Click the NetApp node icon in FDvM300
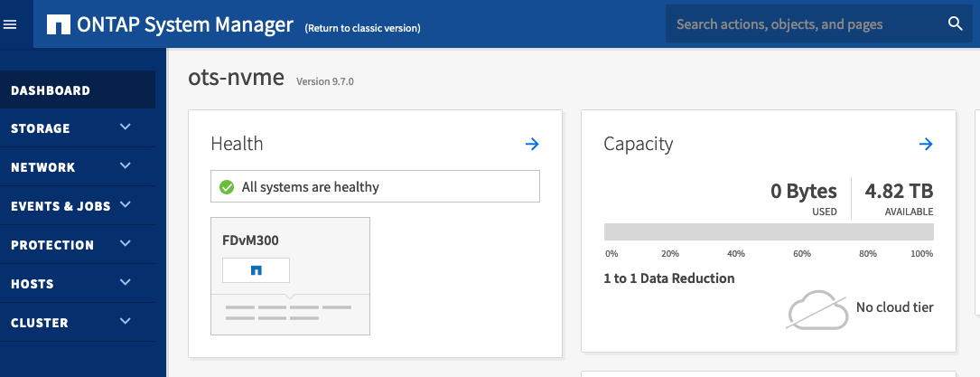Image resolution: width=980 pixels, height=377 pixels. (256, 269)
